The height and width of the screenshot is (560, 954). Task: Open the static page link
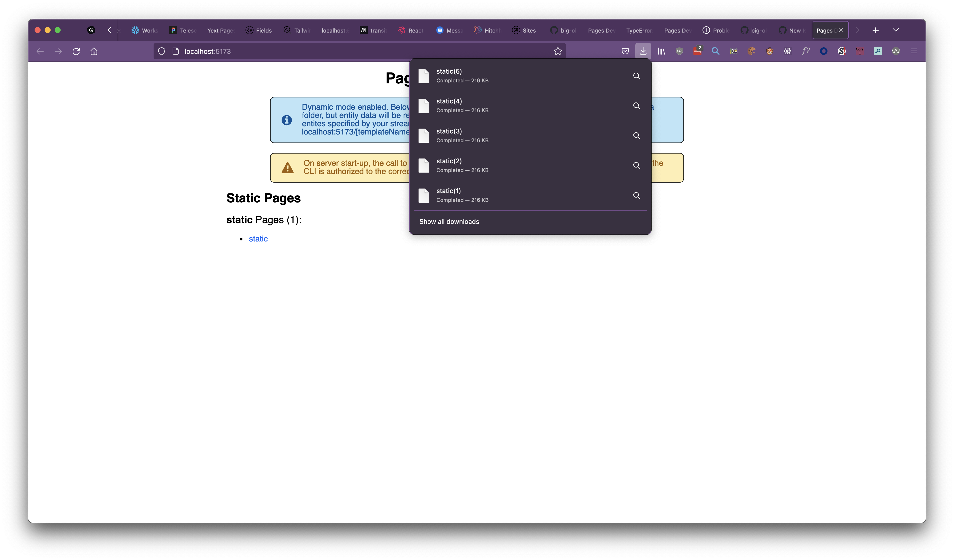pos(258,238)
